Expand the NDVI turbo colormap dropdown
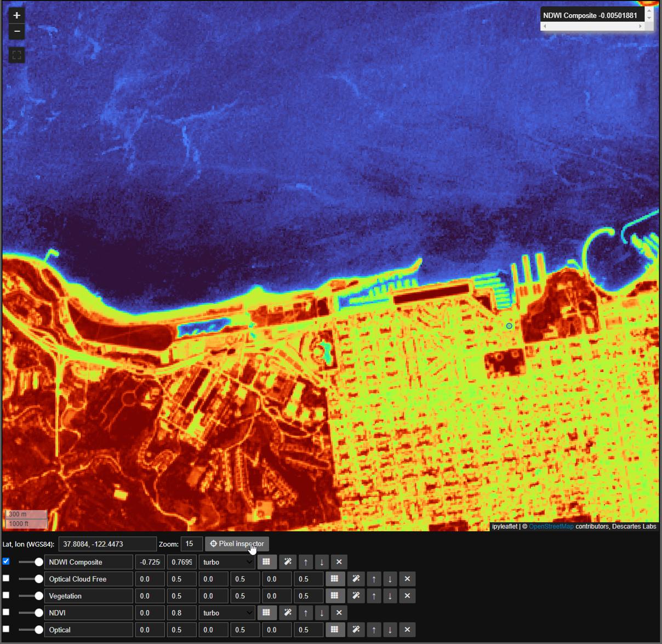Image resolution: width=662 pixels, height=644 pixels. pyautogui.click(x=227, y=613)
